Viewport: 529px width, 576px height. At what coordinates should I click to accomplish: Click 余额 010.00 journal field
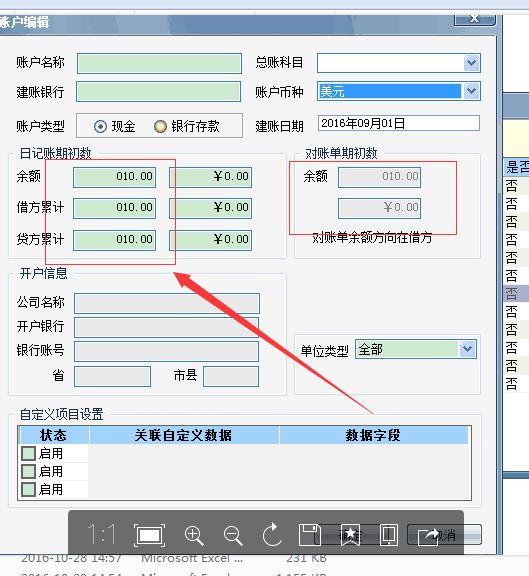coord(115,177)
